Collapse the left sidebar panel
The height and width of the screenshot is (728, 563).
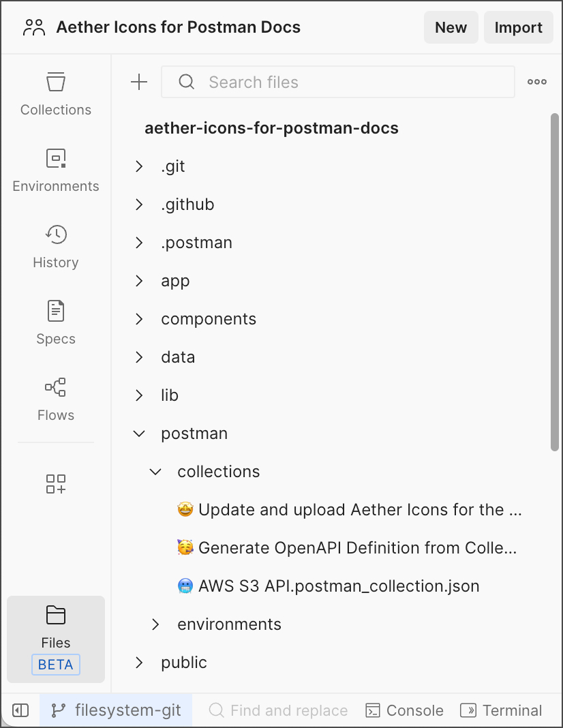[x=20, y=710]
